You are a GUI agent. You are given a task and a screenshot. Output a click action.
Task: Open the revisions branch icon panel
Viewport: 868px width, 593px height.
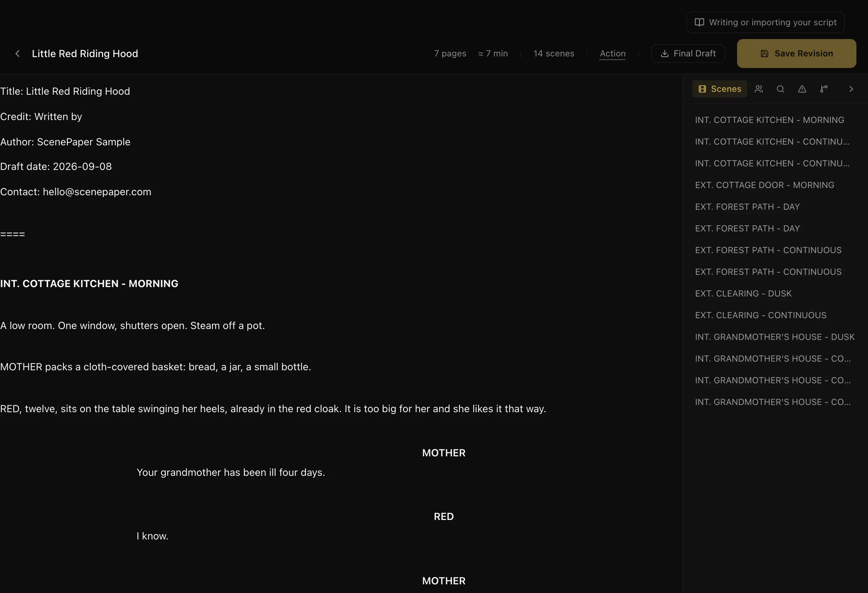point(824,89)
